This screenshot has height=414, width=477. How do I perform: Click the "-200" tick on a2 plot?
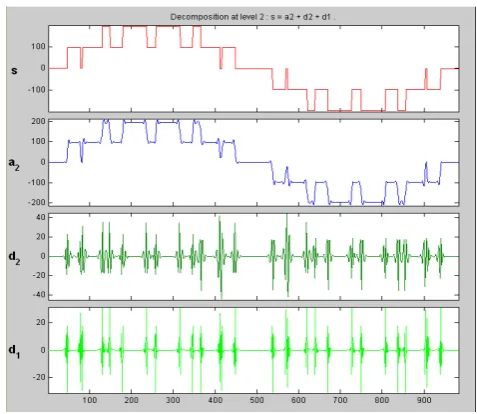point(37,202)
